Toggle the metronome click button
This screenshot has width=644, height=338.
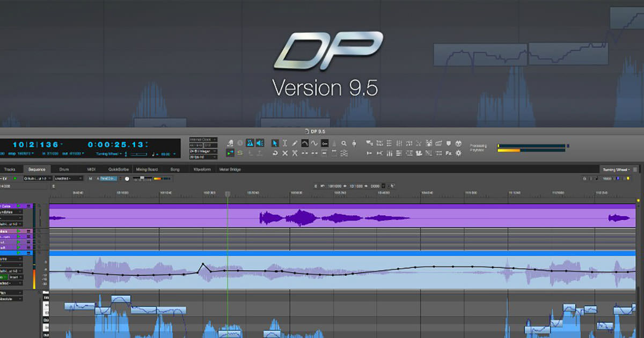pos(250,143)
